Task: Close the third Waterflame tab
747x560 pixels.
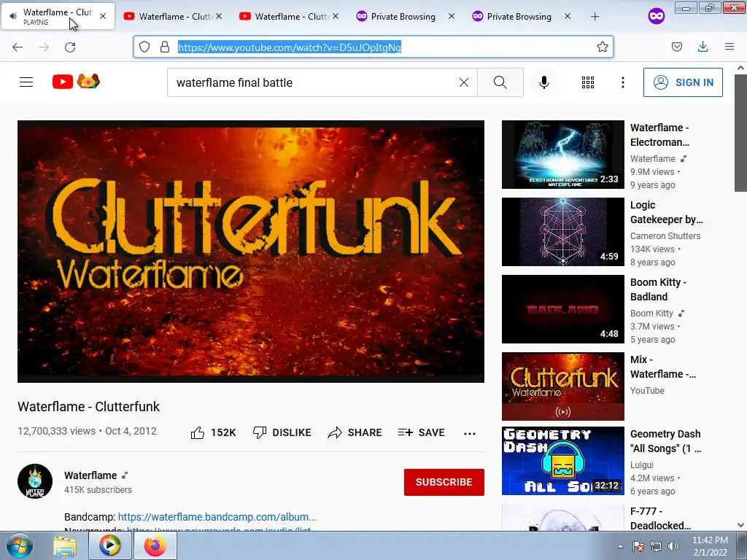Action: [336, 16]
